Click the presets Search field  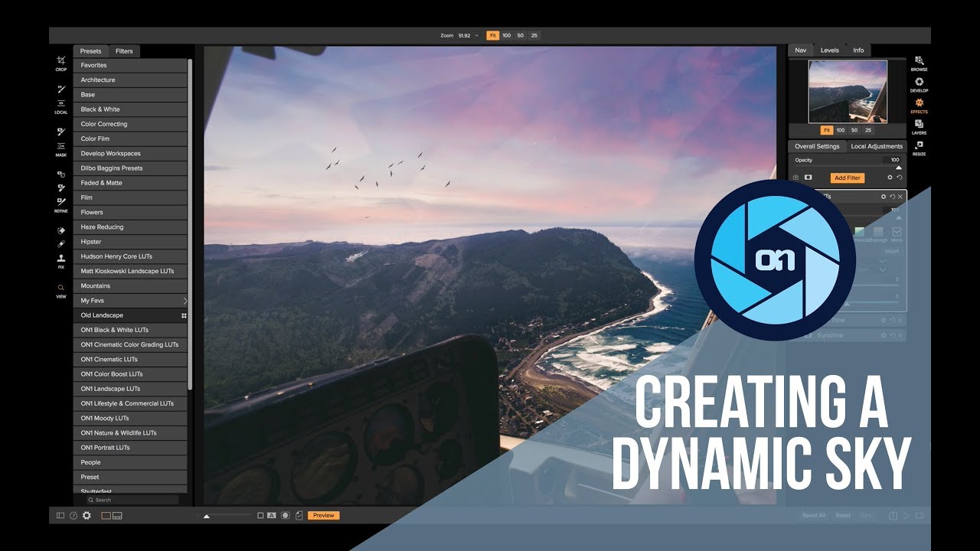(132, 500)
